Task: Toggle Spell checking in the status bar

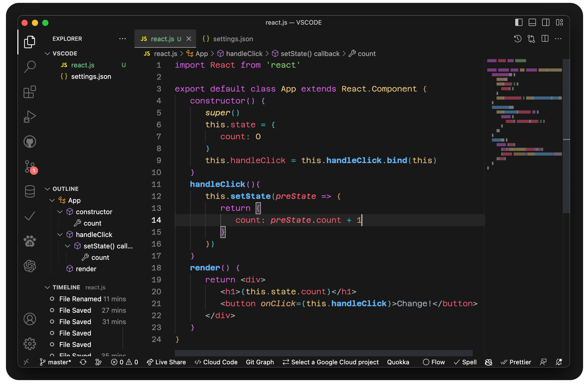Action: (465, 362)
